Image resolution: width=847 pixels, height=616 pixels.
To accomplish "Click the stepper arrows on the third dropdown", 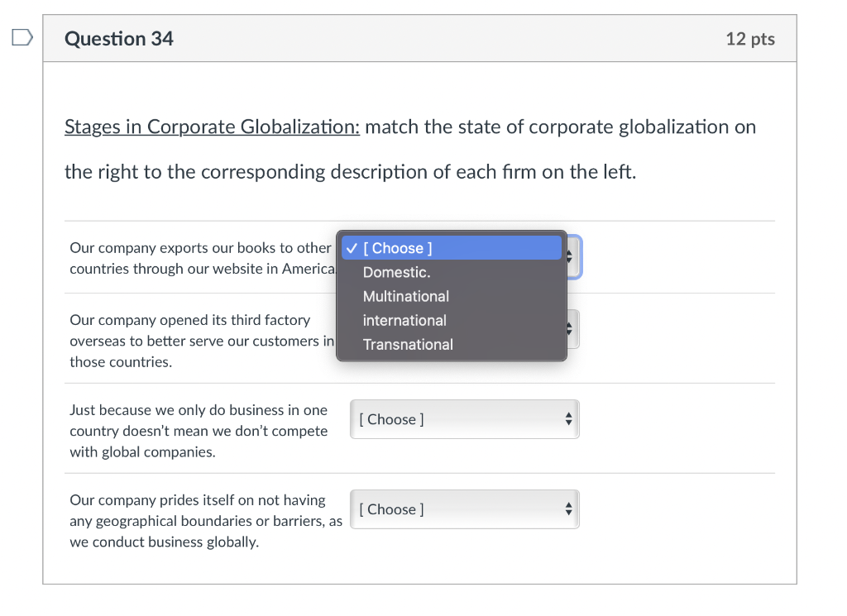I will (569, 419).
